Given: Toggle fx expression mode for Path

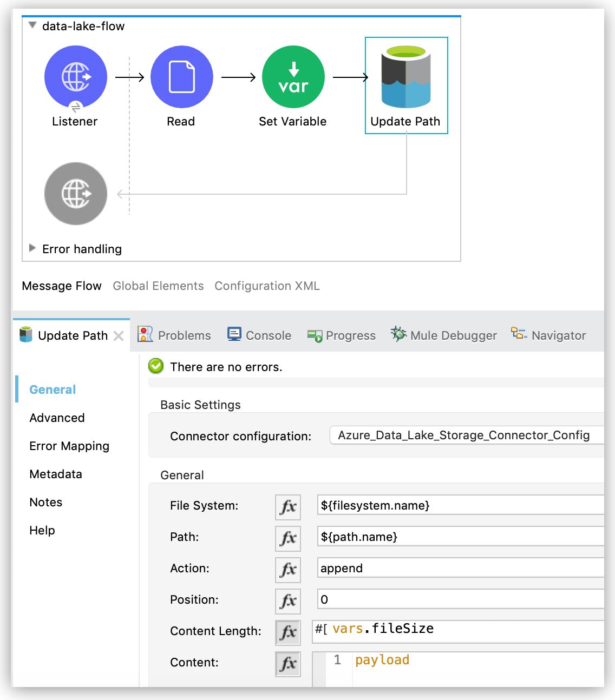Looking at the screenshot, I should (288, 538).
